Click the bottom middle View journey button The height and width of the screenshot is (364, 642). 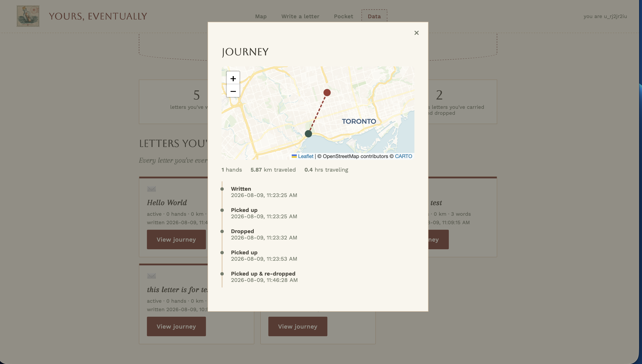pos(297,326)
